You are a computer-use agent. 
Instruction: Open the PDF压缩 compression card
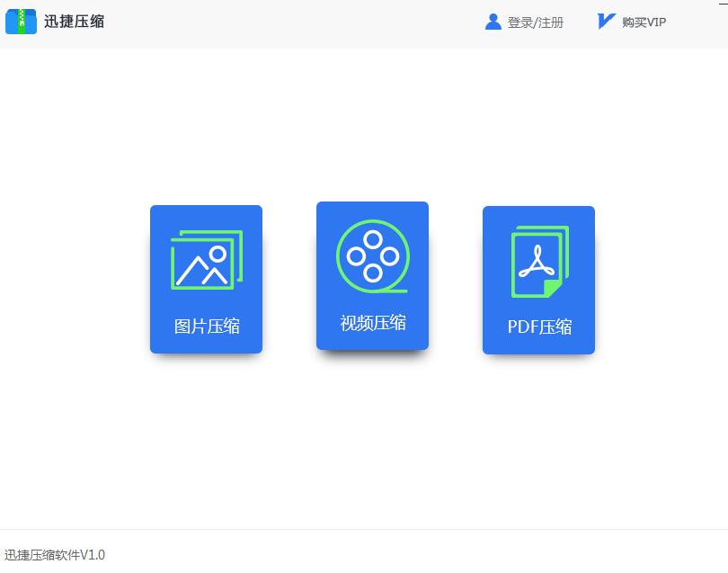coord(538,281)
